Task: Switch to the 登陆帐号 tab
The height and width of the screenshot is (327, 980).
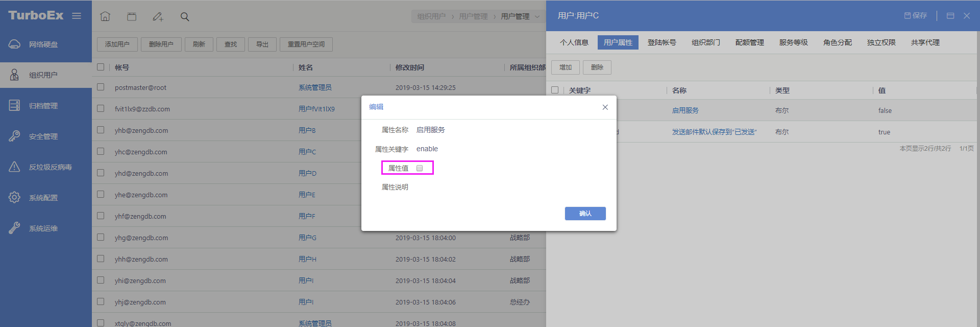Action: [661, 42]
